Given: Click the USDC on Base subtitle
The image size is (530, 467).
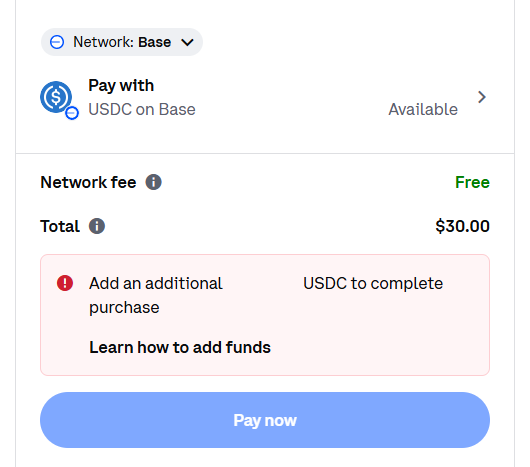Looking at the screenshot, I should [x=142, y=109].
